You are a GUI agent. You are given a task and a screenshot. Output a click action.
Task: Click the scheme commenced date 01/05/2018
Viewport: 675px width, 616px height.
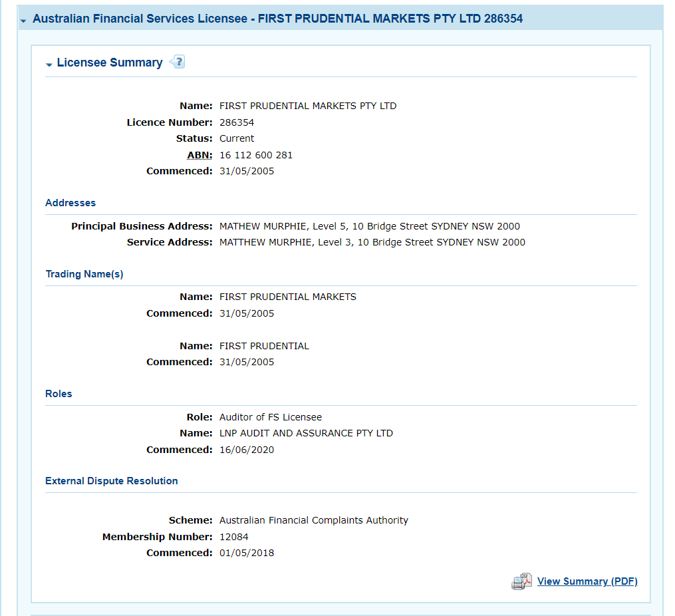tap(247, 553)
